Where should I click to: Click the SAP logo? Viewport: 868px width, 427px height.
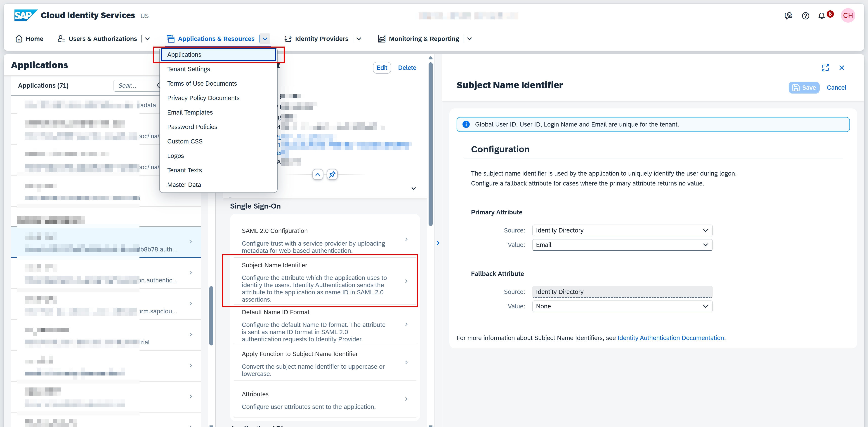point(26,15)
